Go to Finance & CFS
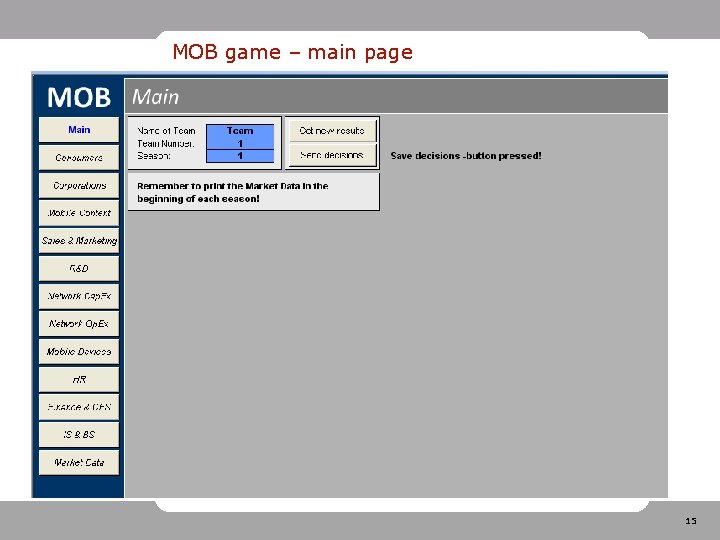The height and width of the screenshot is (540, 720). [79, 406]
